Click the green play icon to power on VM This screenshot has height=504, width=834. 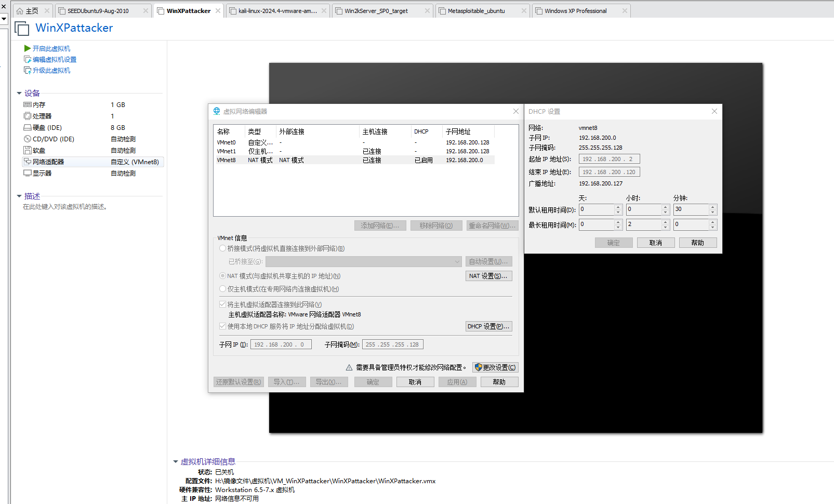28,48
